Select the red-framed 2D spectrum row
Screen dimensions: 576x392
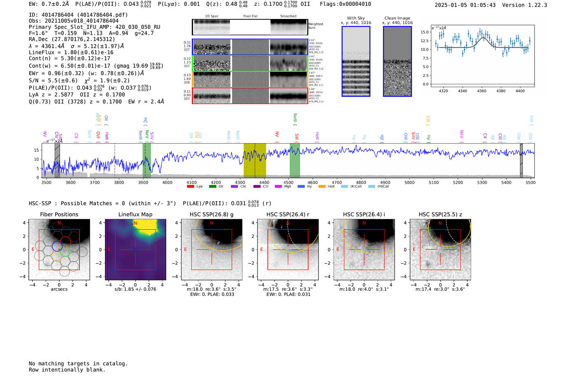coord(250,96)
